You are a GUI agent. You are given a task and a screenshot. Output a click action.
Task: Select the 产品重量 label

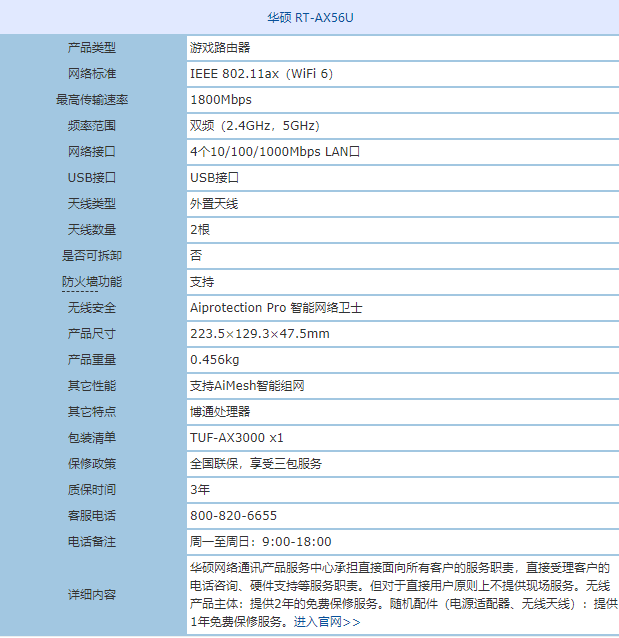tap(92, 360)
